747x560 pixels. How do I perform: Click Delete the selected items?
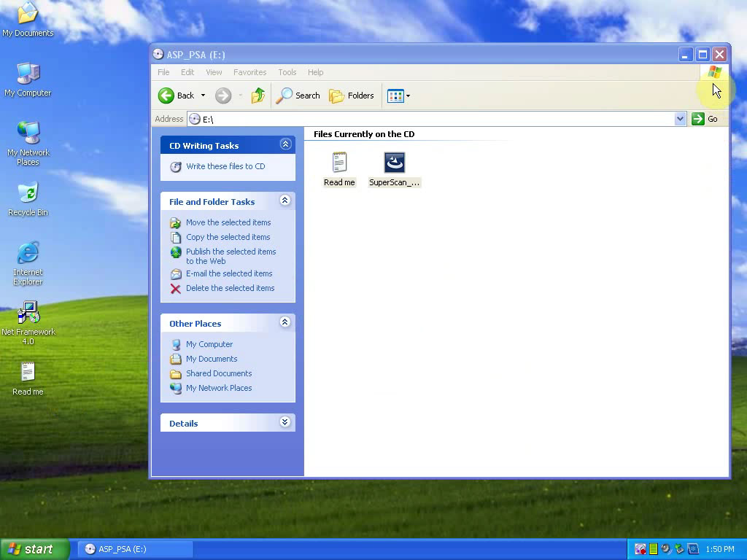tap(230, 288)
